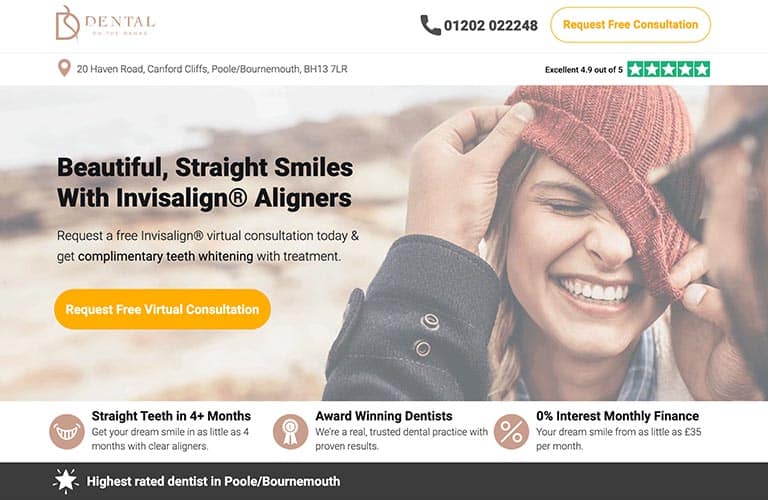Click the percent sign finance icon
Viewport: 768px width, 500px height.
pyautogui.click(x=511, y=431)
